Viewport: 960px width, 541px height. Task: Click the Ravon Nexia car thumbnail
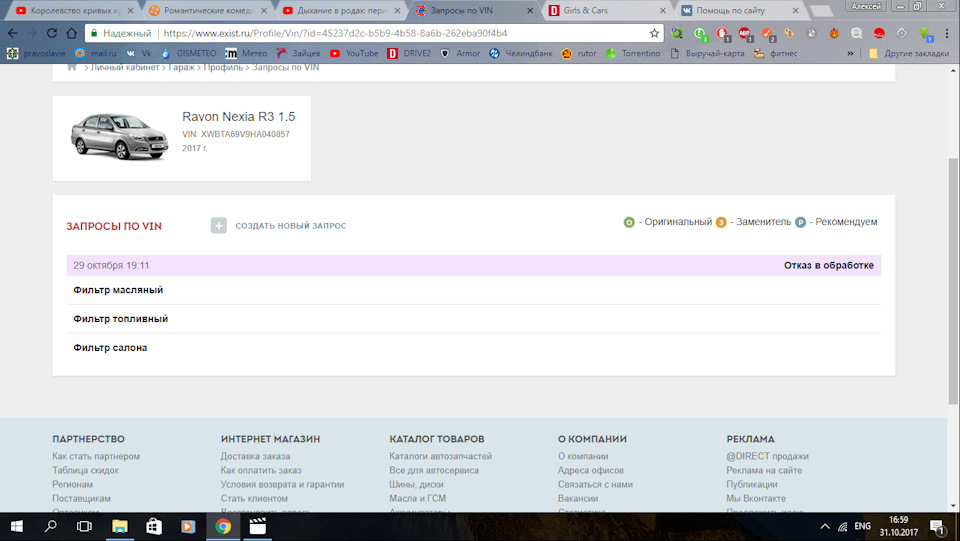tap(119, 136)
